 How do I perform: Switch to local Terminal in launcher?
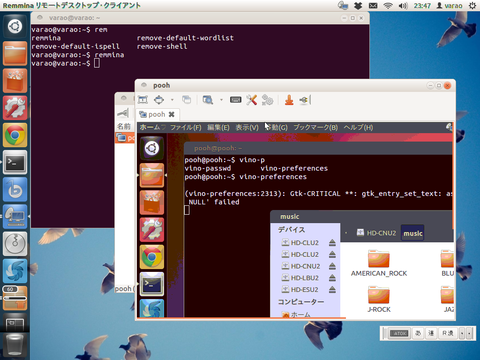click(15, 162)
